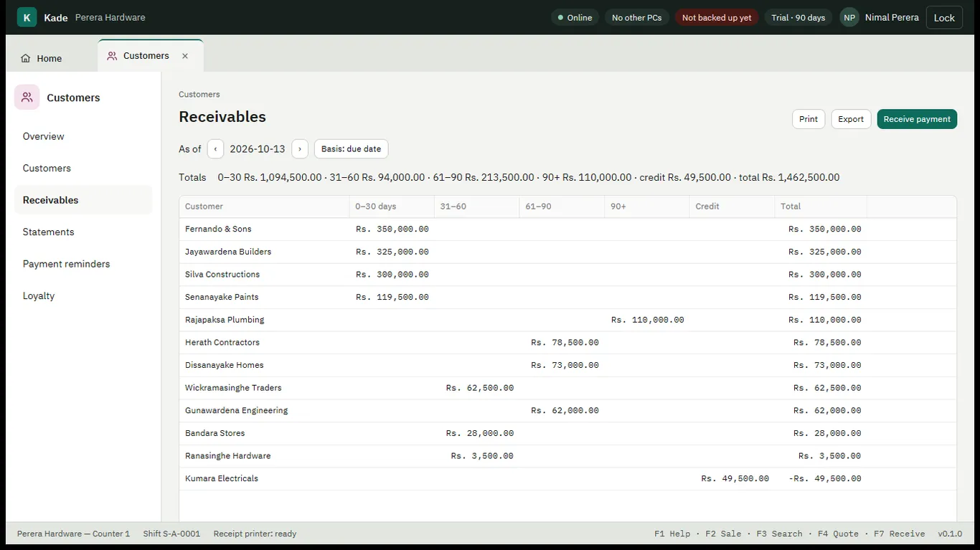The width and height of the screenshot is (980, 550).
Task: Click the Customers breadcrumb link
Action: click(x=199, y=95)
